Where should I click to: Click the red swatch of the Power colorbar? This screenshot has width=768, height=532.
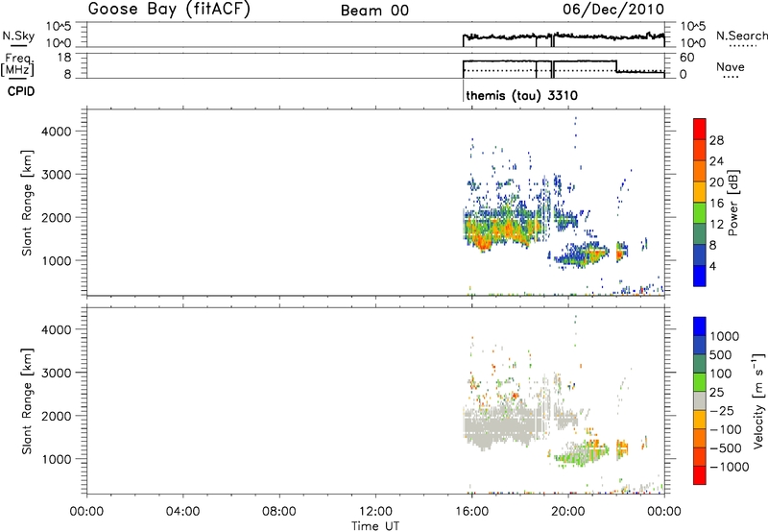tap(700, 130)
